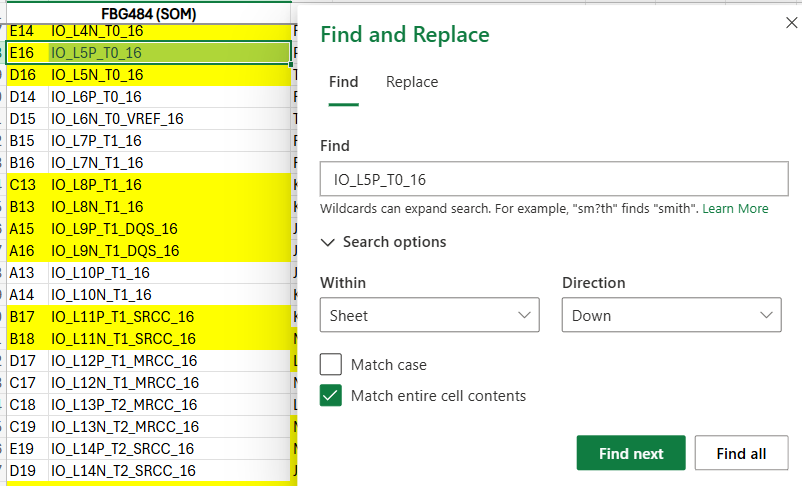Open the Direction dropdown set to Down
The image size is (802, 486).
point(672,315)
